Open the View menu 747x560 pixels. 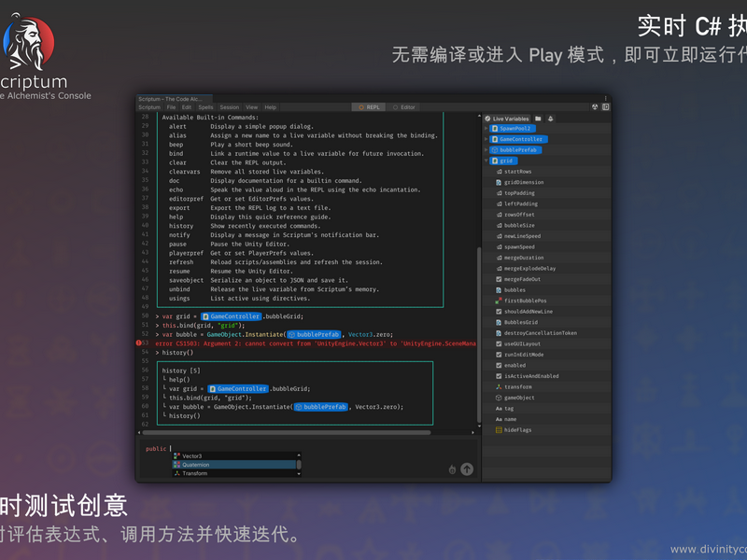coord(251,107)
